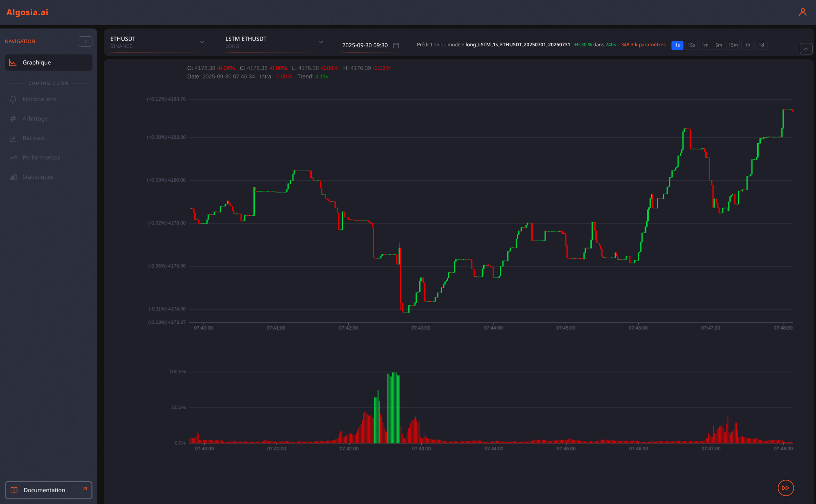The height and width of the screenshot is (504, 816).
Task: Collapse the prediction banner with chevron arrow
Action: [806, 49]
